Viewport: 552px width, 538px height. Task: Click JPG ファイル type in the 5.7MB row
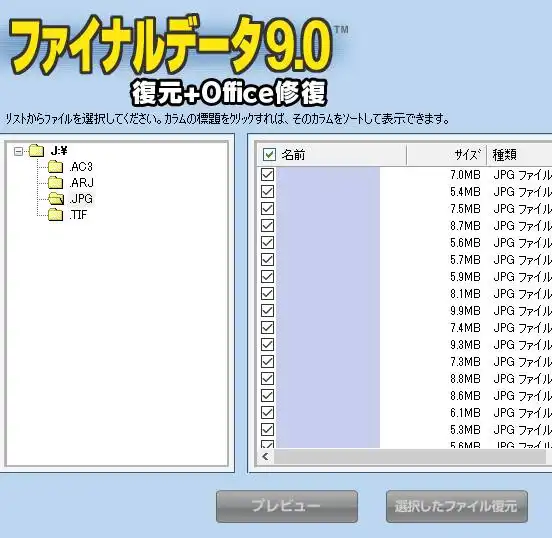pyautogui.click(x=522, y=259)
